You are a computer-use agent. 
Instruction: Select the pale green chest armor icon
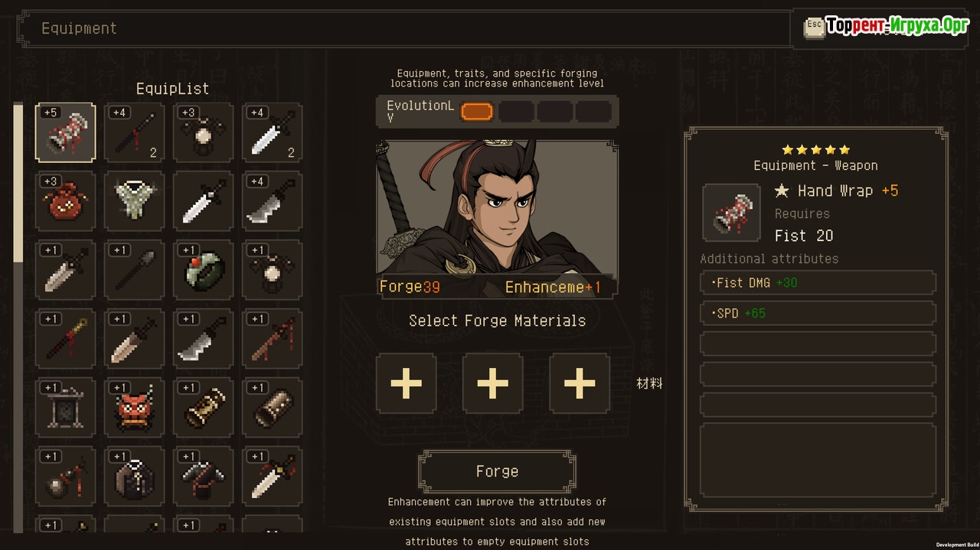(x=134, y=201)
